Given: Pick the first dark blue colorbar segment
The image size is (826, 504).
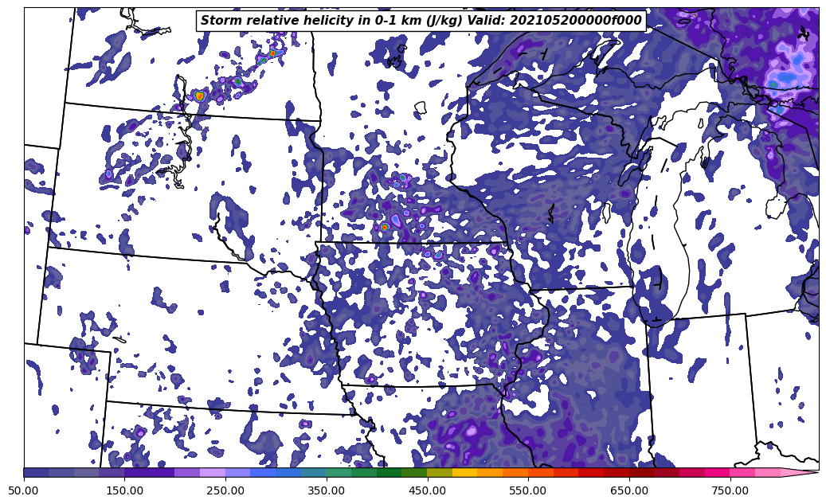Looking at the screenshot, I should [x=36, y=472].
